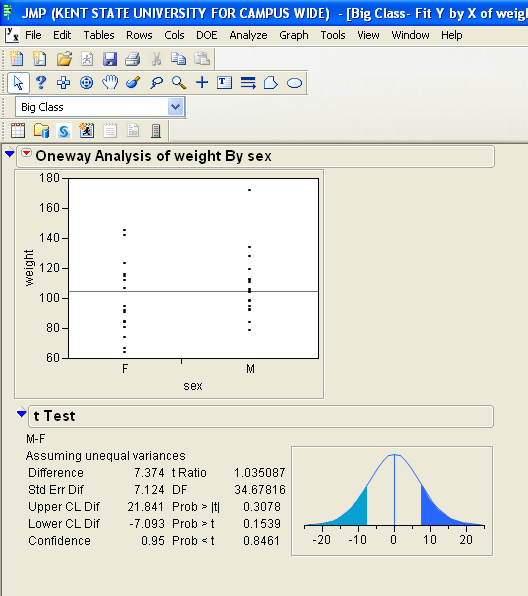Open the File menu
Viewport: 528px width, 596px height.
tap(33, 35)
